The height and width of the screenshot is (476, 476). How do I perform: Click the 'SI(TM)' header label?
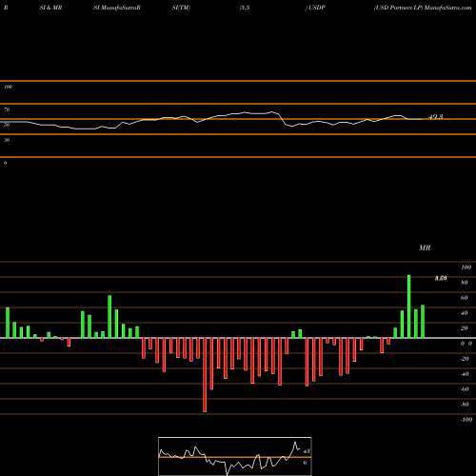point(181,8)
